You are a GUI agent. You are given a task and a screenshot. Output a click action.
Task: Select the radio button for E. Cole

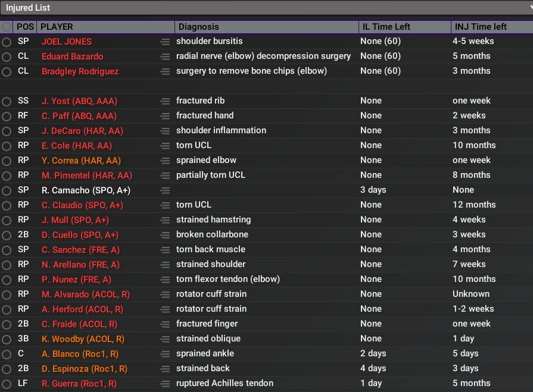[7, 146]
